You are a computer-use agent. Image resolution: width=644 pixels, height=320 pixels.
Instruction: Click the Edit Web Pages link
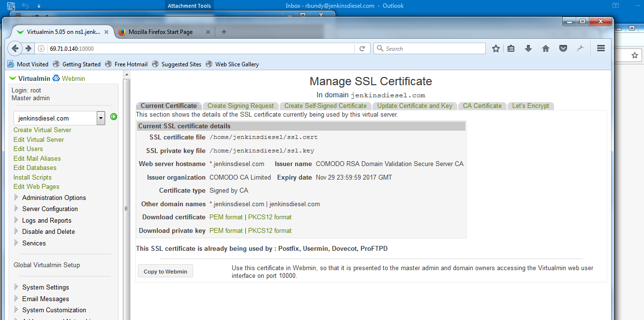coord(36,186)
